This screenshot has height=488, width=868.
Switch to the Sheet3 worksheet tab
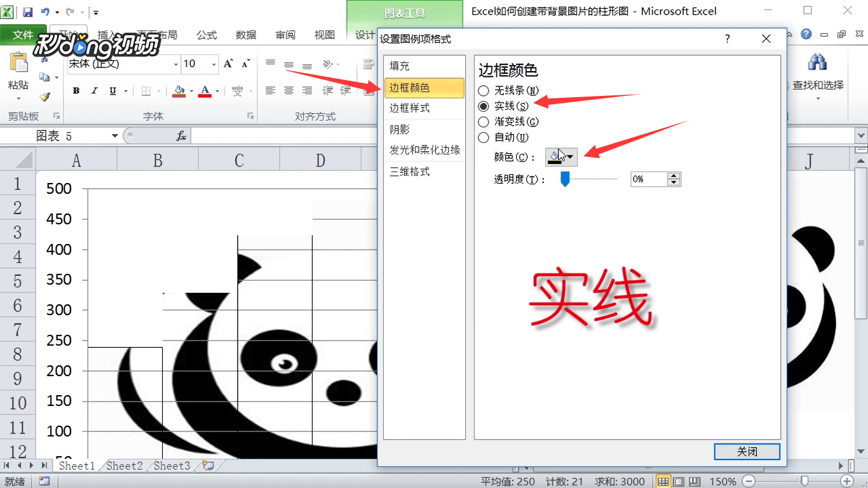(x=172, y=466)
